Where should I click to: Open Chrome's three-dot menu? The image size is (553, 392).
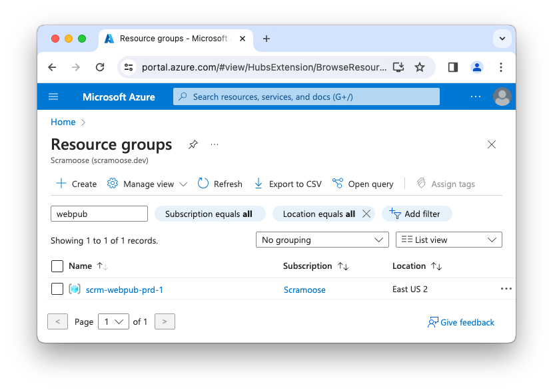click(501, 67)
